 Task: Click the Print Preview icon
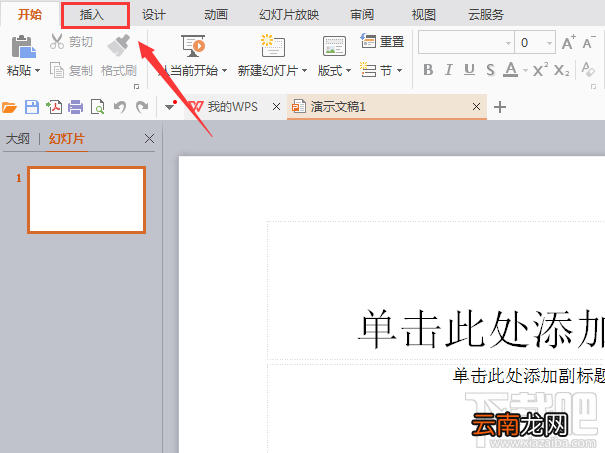tap(98, 107)
